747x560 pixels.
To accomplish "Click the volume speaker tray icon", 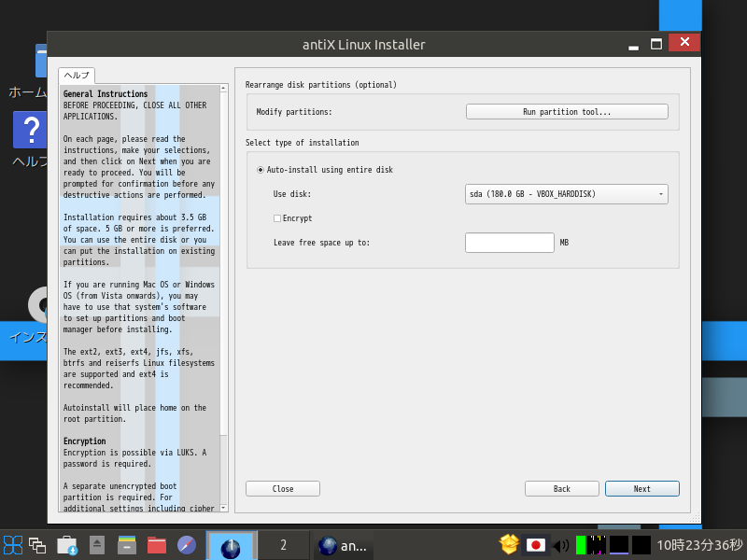I will (x=561, y=546).
